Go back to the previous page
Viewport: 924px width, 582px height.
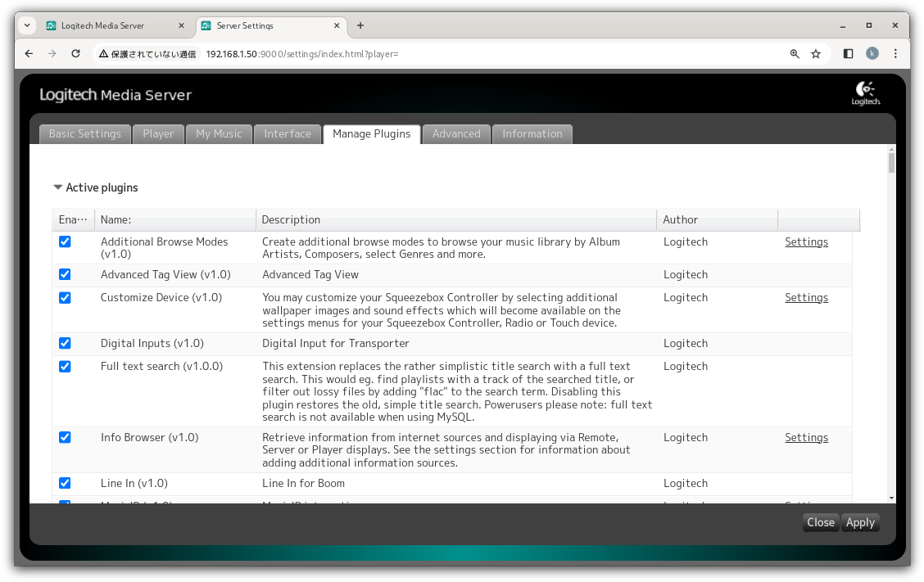pos(29,53)
